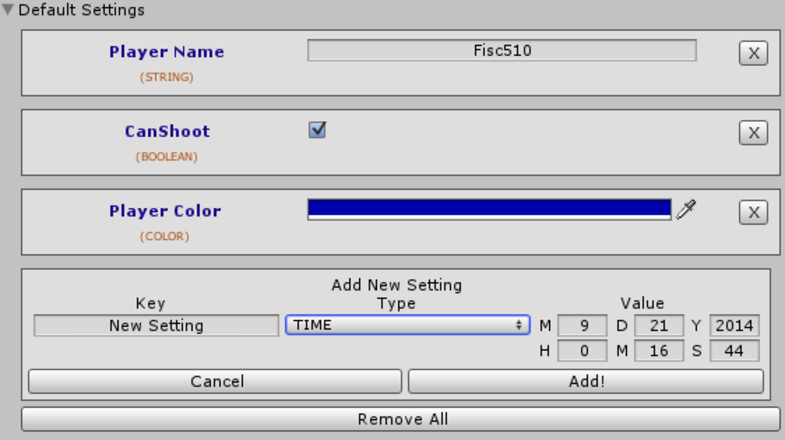Select the minutes field showing 16
The width and height of the screenshot is (785, 440).
click(659, 350)
